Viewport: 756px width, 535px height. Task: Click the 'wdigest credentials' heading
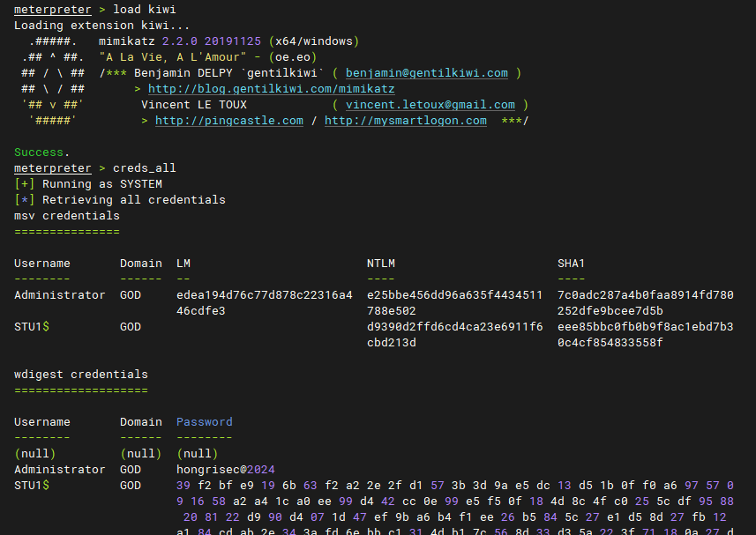(x=81, y=375)
